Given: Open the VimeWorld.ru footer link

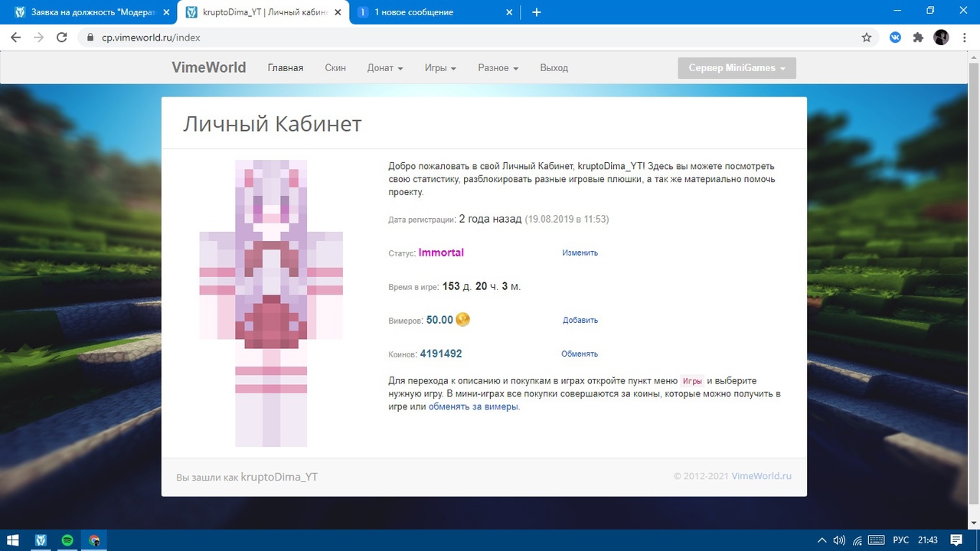Looking at the screenshot, I should [762, 476].
